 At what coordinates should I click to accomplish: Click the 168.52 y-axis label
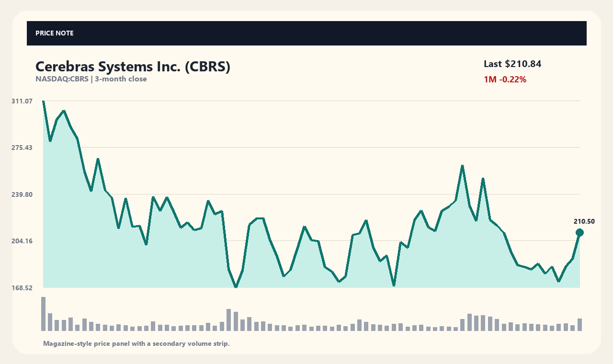coord(22,288)
